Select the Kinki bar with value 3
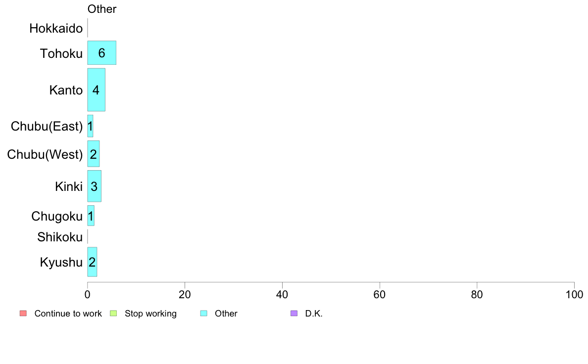This screenshot has width=588, height=364. (x=94, y=186)
